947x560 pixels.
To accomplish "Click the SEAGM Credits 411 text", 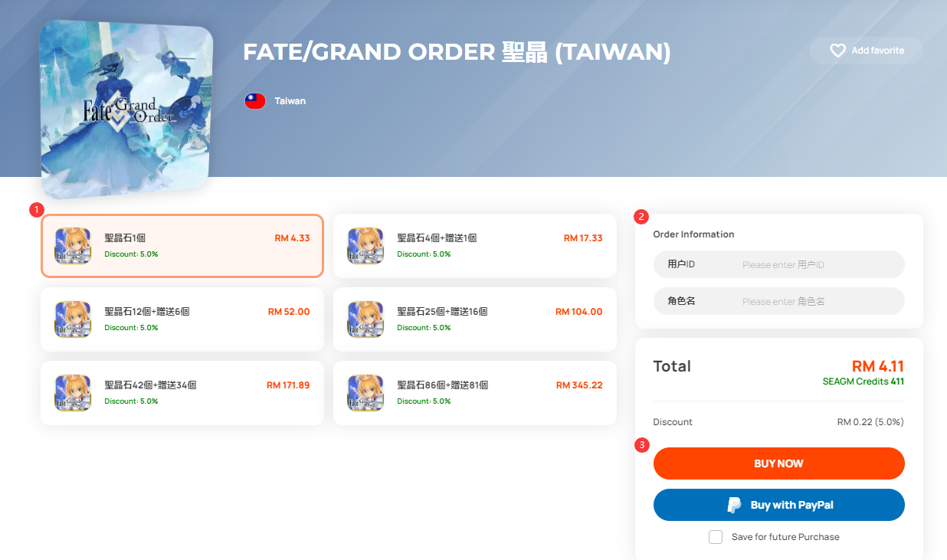I will coord(863,382).
